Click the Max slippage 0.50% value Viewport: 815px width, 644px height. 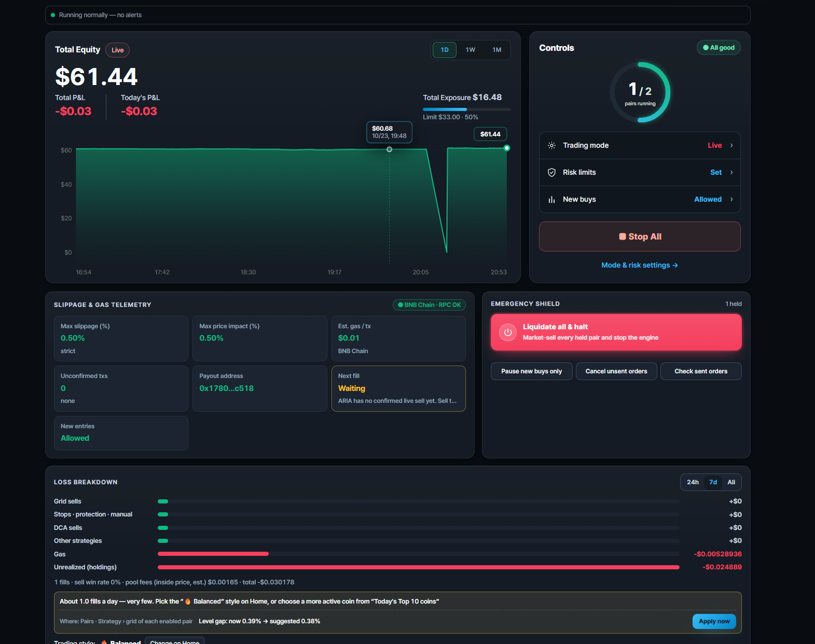(73, 338)
